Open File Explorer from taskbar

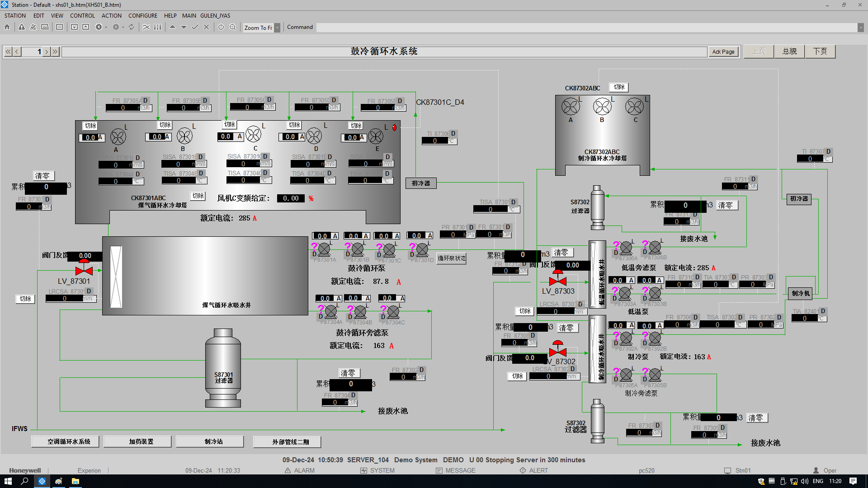(75, 481)
